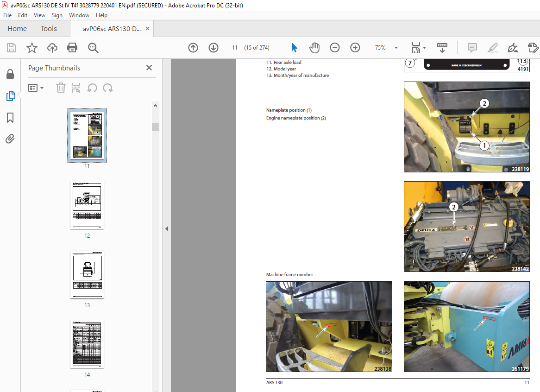Click the page number input field
540x392 pixels.
coord(235,48)
